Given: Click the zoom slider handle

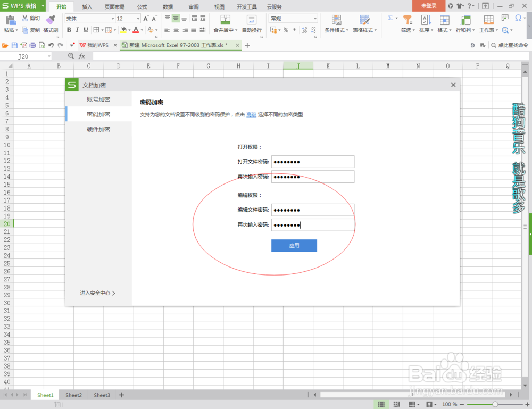Looking at the screenshot, I should [495, 404].
